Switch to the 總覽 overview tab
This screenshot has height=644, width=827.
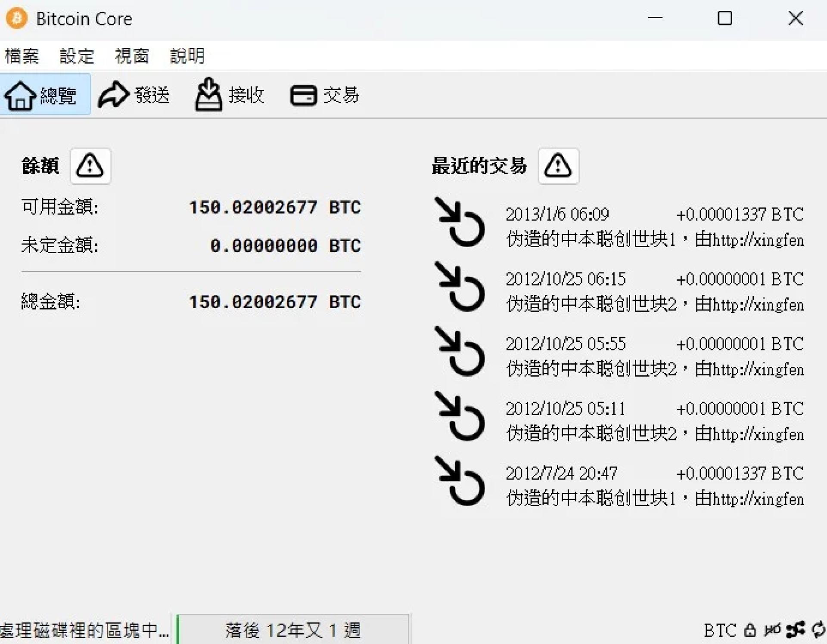(x=45, y=95)
